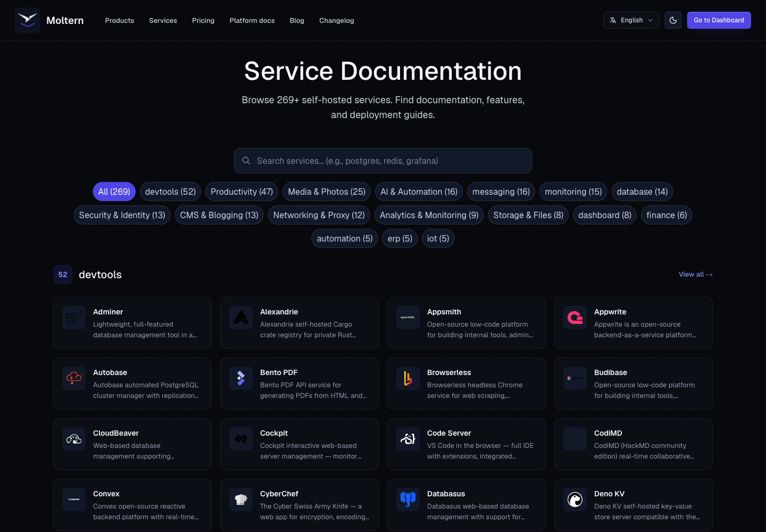766x532 pixels.
Task: Click the Moltern bird logo icon
Action: click(28, 20)
